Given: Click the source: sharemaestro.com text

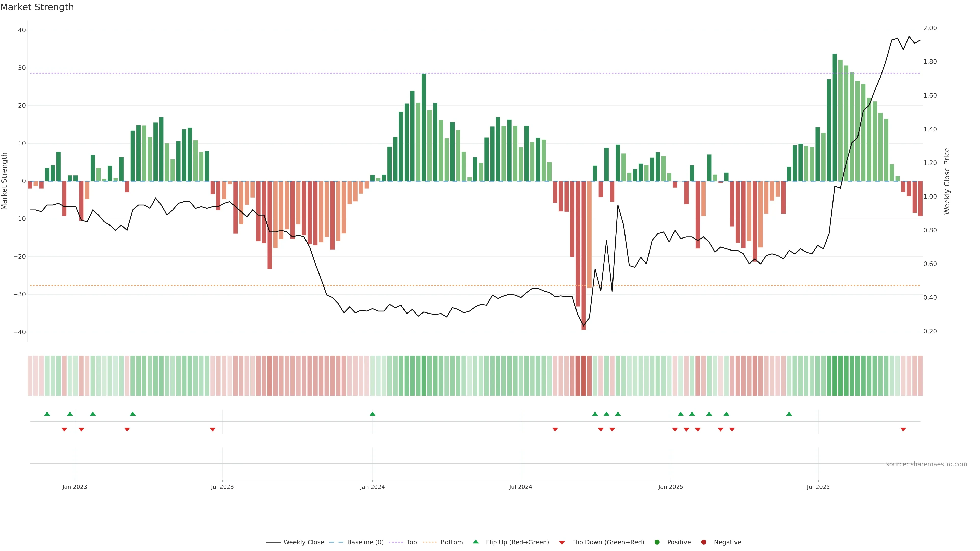Looking at the screenshot, I should (926, 464).
